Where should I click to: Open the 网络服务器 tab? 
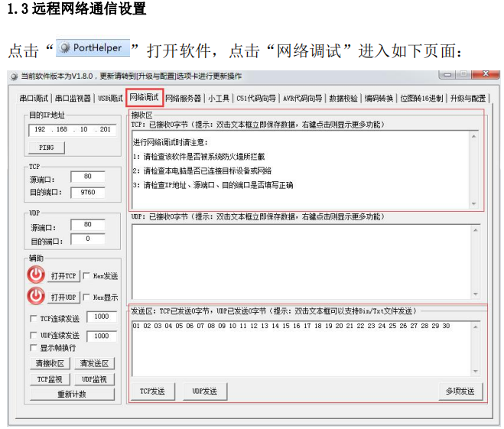[x=184, y=99]
